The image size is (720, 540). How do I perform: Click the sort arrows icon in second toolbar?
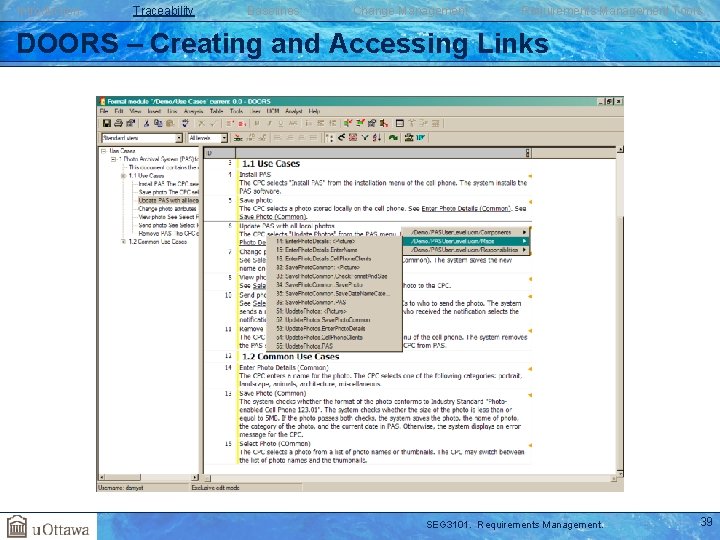[377, 137]
